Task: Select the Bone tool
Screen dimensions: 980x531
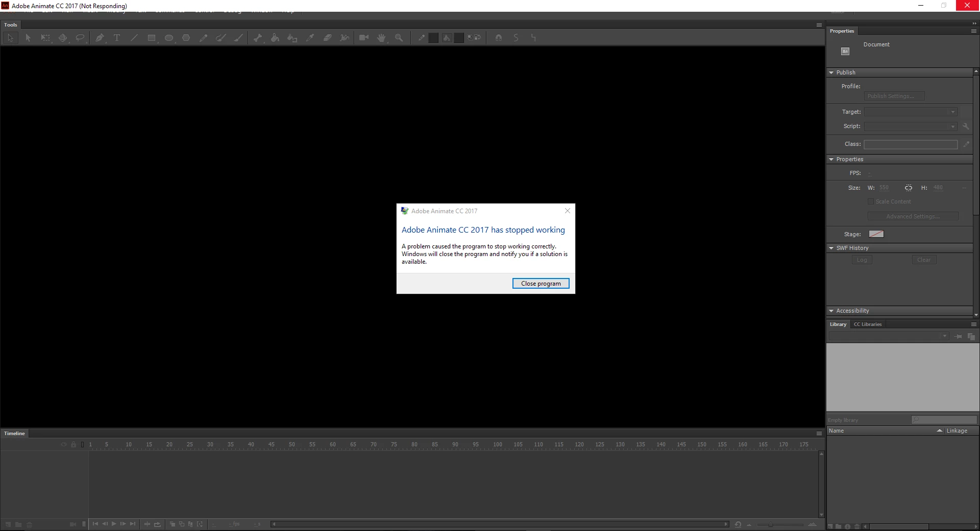Action: [258, 38]
